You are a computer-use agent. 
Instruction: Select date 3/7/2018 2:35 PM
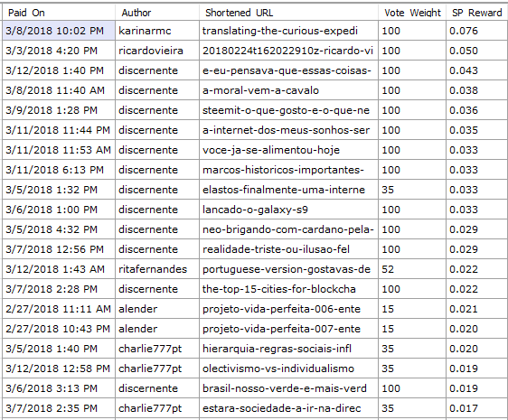pyautogui.click(x=59, y=408)
